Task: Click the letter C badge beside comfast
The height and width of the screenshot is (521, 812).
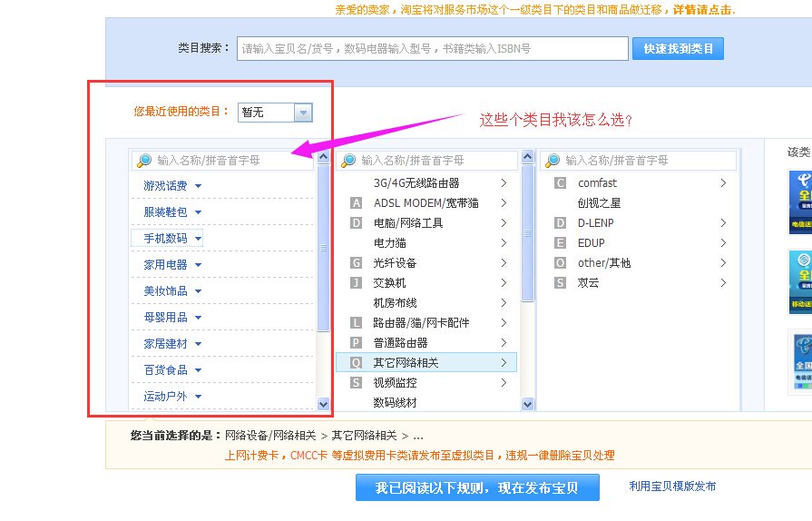Action: coord(560,183)
